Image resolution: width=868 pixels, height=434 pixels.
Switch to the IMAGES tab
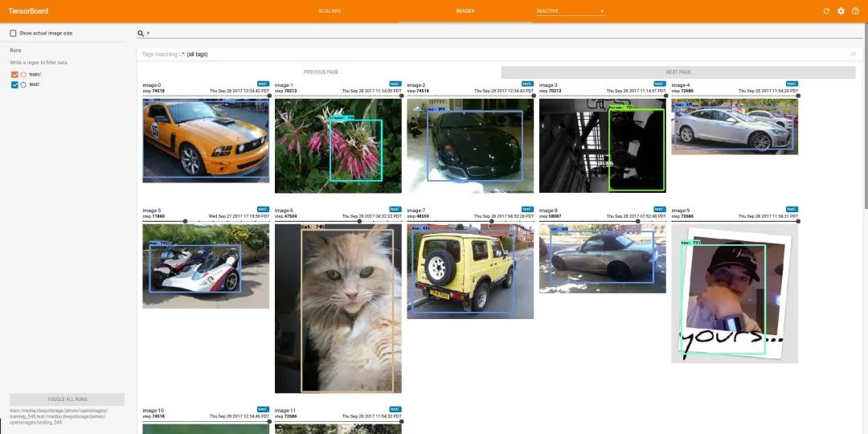(465, 11)
